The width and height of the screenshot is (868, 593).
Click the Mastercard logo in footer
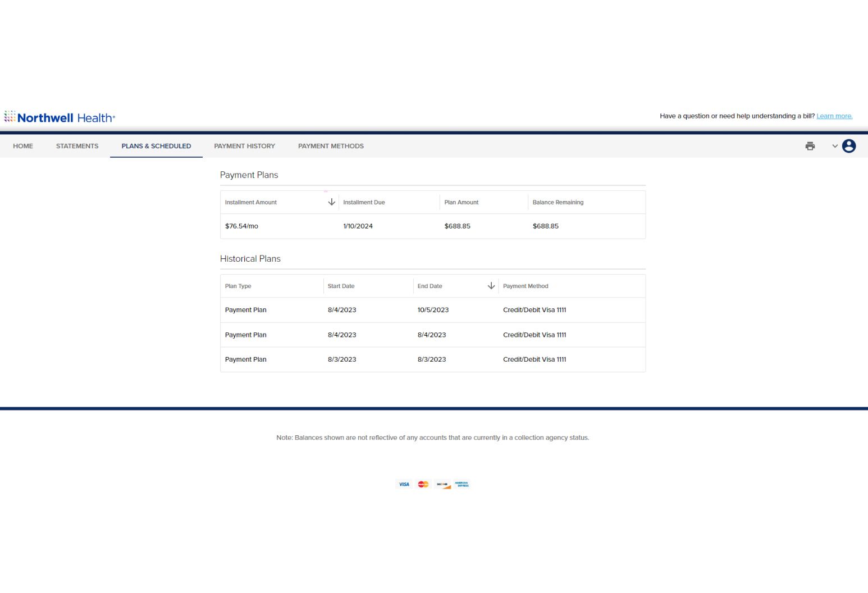[x=423, y=484]
